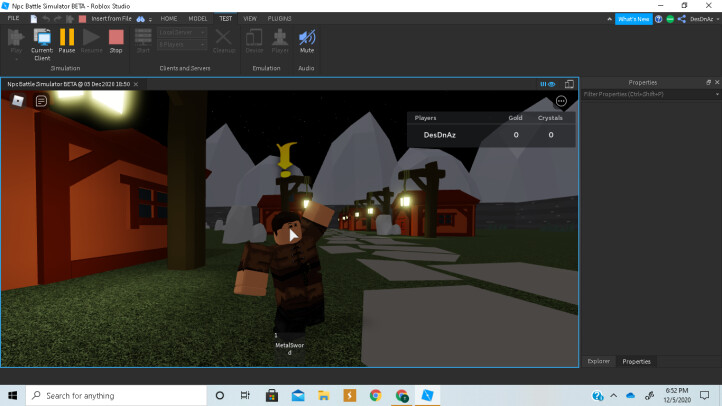Image resolution: width=722 pixels, height=406 pixels.
Task: Open the Mail app on the taskbar
Action: [298, 395]
